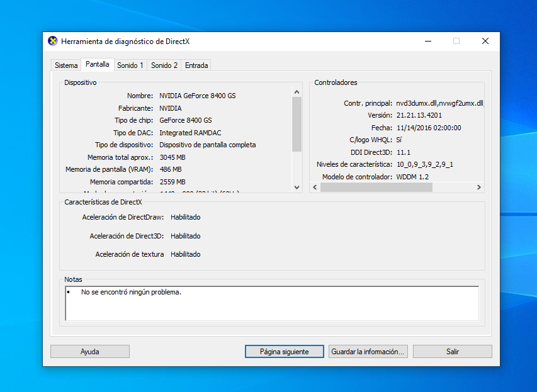The width and height of the screenshot is (537, 392).
Task: Select the Pantalla tab
Action: (x=97, y=64)
